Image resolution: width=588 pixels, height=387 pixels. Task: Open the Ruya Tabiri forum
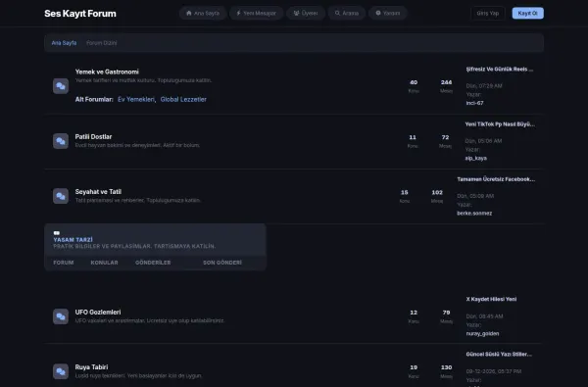pyautogui.click(x=91, y=367)
